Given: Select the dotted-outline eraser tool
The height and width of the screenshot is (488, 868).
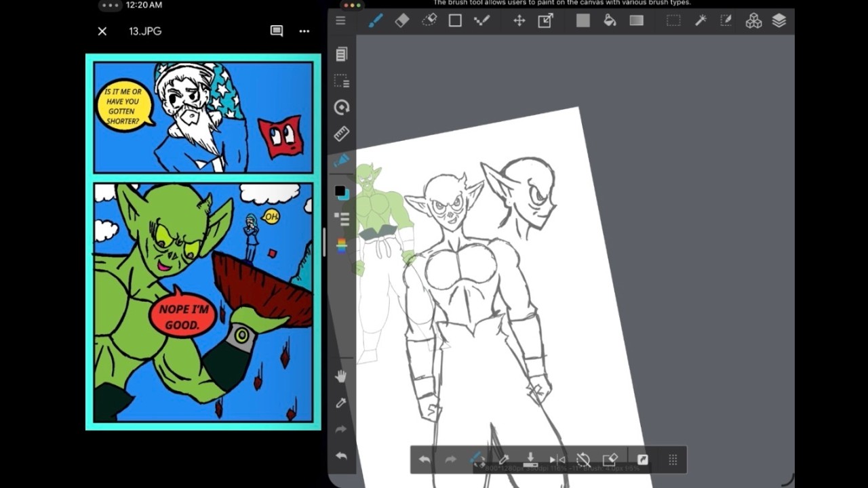Looking at the screenshot, I should pos(429,20).
